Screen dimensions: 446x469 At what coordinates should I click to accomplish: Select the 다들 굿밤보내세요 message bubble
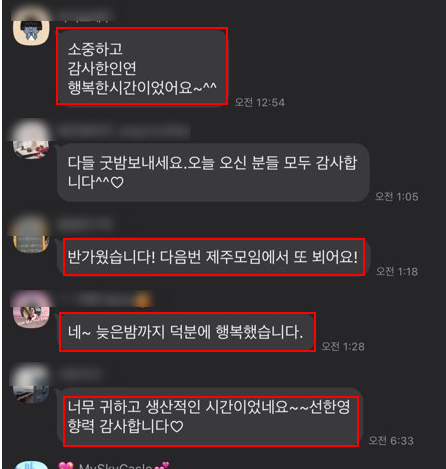(213, 172)
